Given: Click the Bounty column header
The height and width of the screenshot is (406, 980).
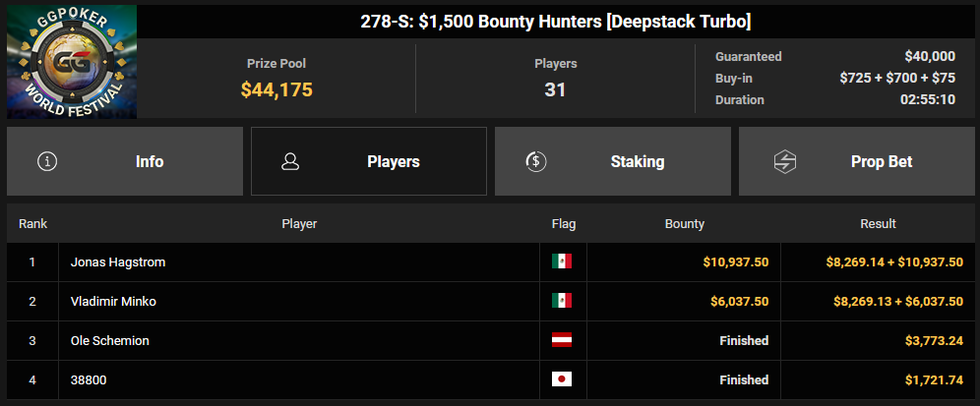Looking at the screenshot, I should tap(685, 223).
